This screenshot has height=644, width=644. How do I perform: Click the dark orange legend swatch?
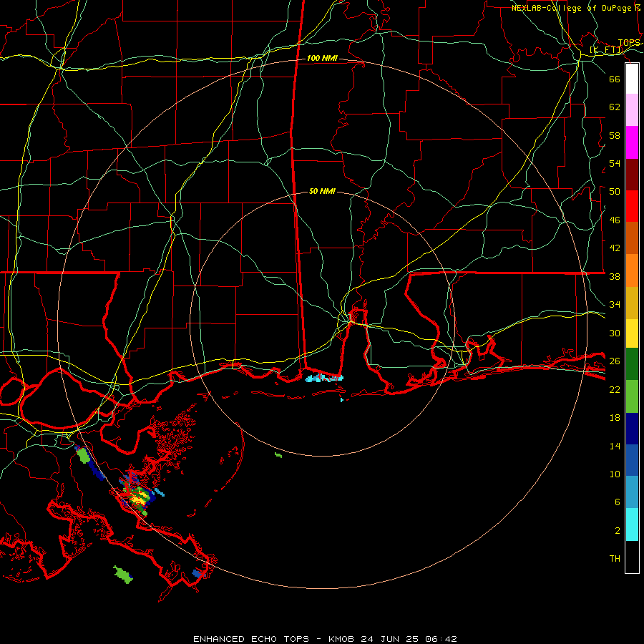pyautogui.click(x=632, y=238)
